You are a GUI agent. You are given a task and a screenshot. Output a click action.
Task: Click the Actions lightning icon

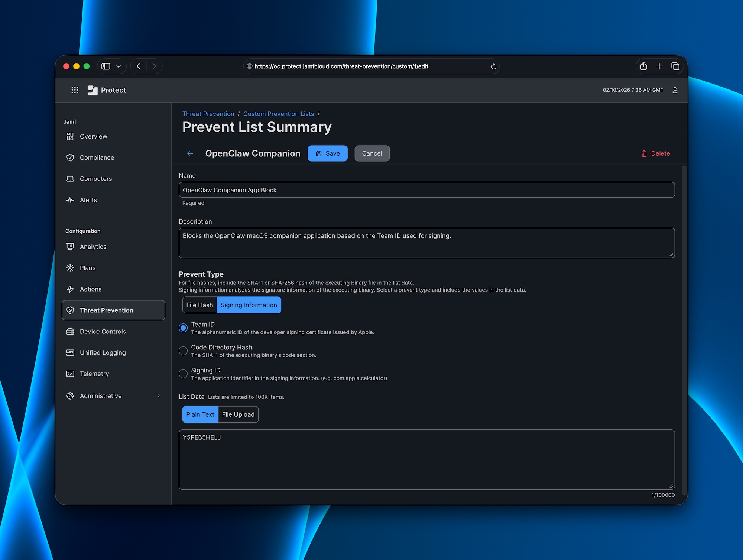click(x=70, y=289)
